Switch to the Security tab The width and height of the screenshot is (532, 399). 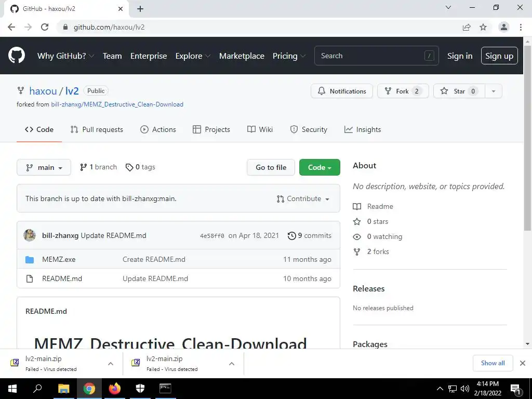309,129
